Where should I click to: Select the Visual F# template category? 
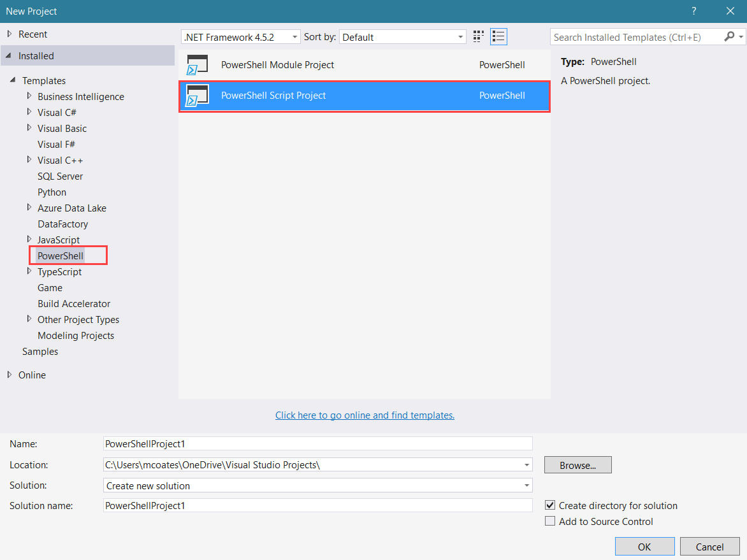[x=56, y=144]
